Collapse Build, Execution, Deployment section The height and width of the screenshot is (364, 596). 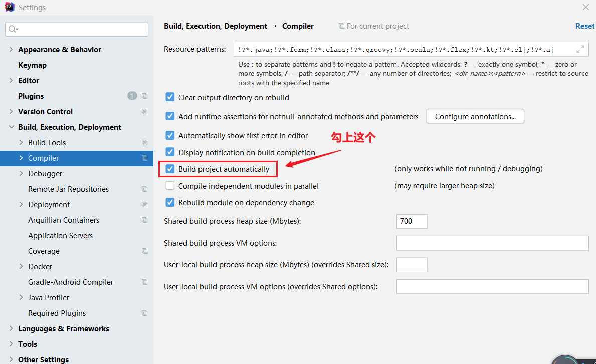[11, 127]
